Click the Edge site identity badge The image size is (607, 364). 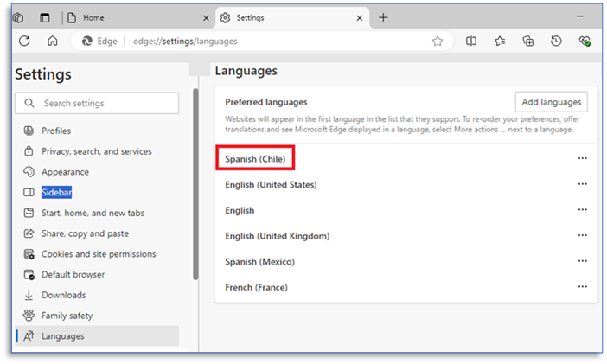99,41
